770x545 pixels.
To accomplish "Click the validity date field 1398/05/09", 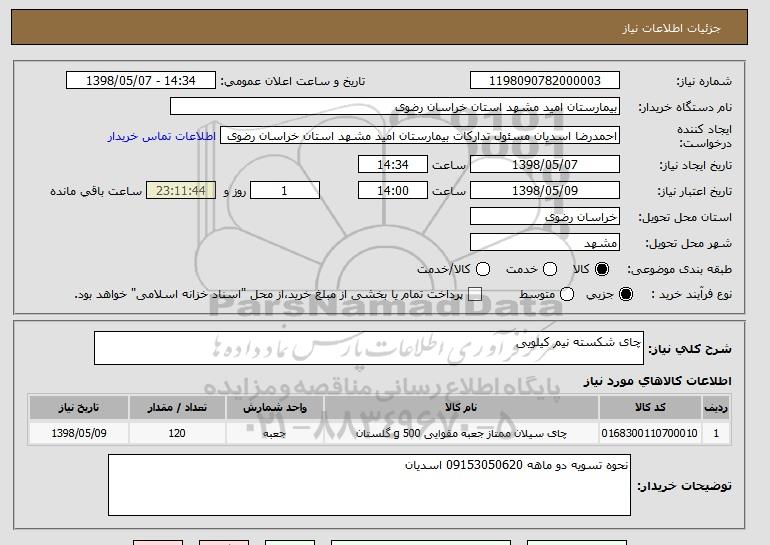I will pyautogui.click(x=545, y=191).
